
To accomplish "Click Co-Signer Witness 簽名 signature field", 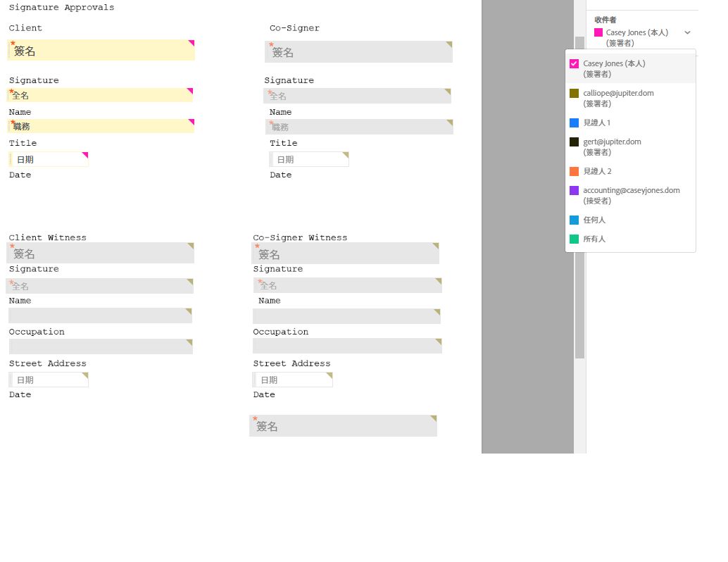I will tap(346, 253).
